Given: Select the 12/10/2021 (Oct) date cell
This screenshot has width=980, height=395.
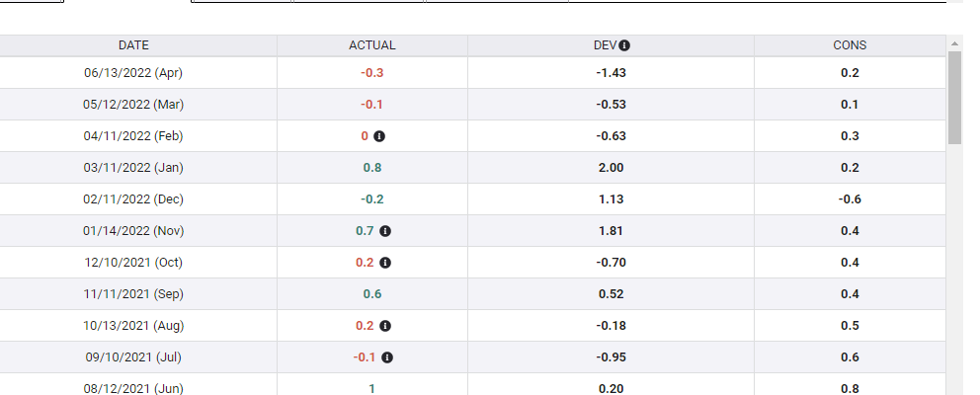Looking at the screenshot, I should pyautogui.click(x=133, y=263).
